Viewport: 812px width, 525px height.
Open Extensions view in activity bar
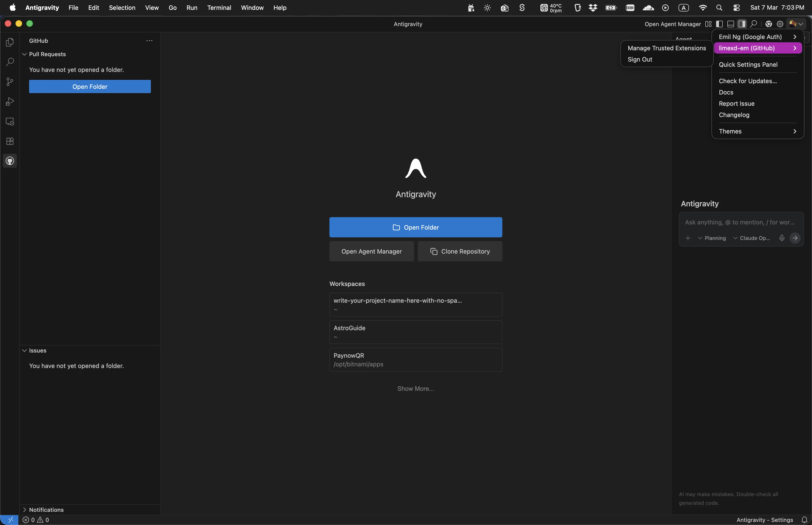[10, 141]
